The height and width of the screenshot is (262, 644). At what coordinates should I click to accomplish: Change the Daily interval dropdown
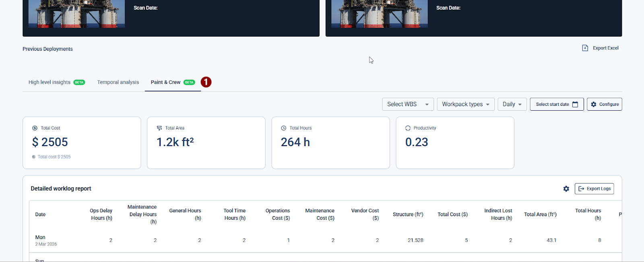pos(512,104)
